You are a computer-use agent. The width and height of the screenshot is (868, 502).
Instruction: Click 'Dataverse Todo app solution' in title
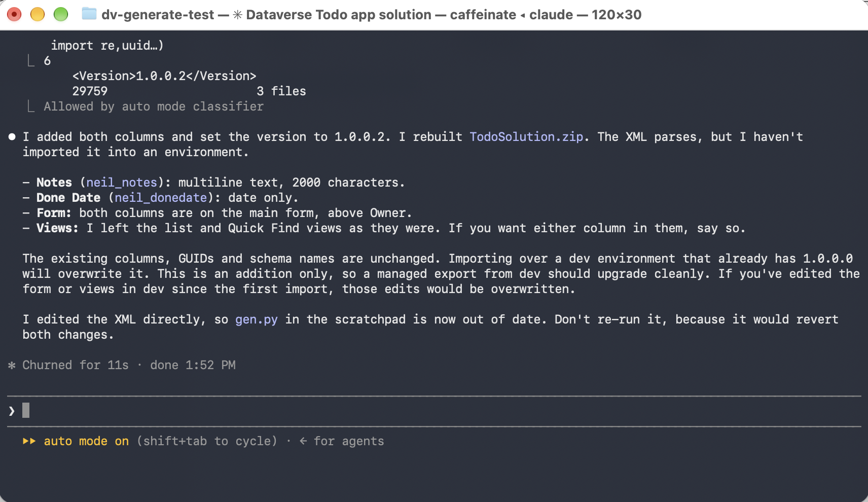pyautogui.click(x=339, y=15)
